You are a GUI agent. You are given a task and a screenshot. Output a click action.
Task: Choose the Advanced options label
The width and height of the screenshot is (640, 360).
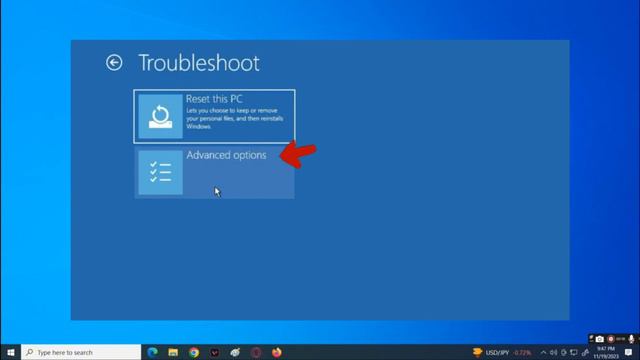(226, 155)
